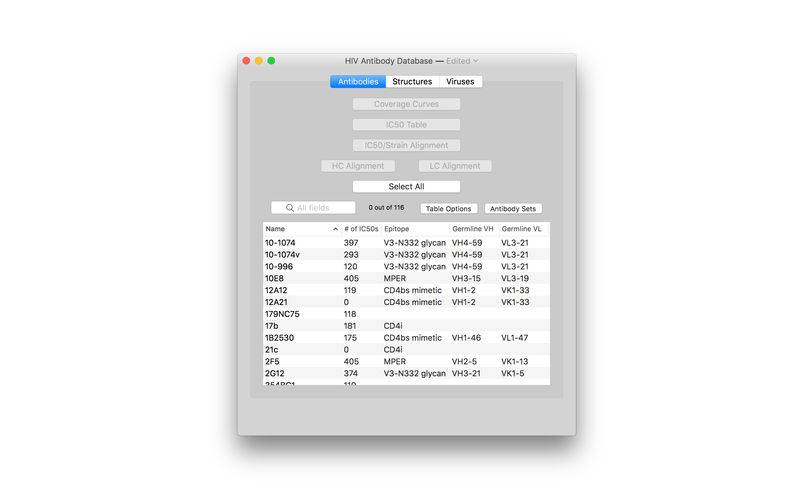Click CD4bs mimetic in 12A12 row

pyautogui.click(x=413, y=290)
